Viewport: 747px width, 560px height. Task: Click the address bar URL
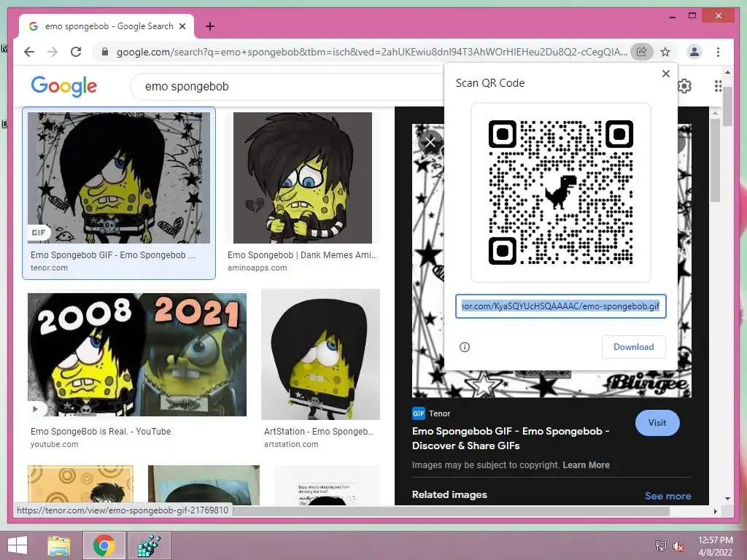[x=371, y=52]
